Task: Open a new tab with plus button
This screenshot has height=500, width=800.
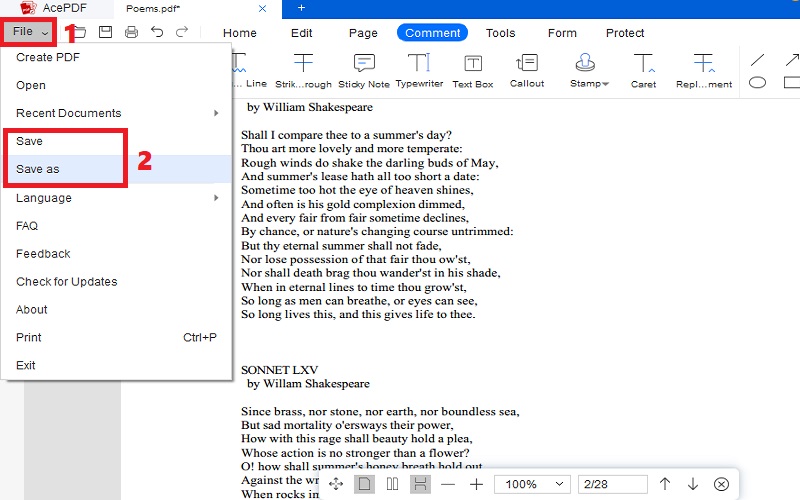Action: click(x=301, y=8)
